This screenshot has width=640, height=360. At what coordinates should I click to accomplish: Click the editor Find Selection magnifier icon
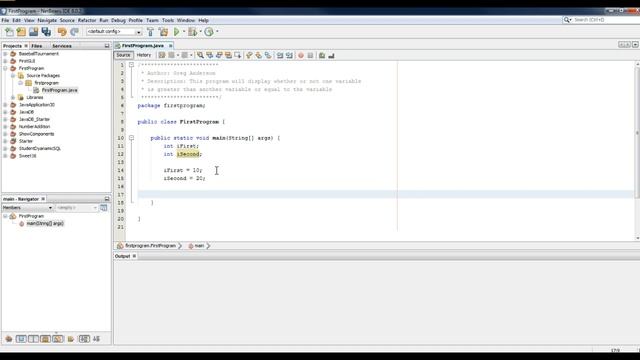click(200, 55)
